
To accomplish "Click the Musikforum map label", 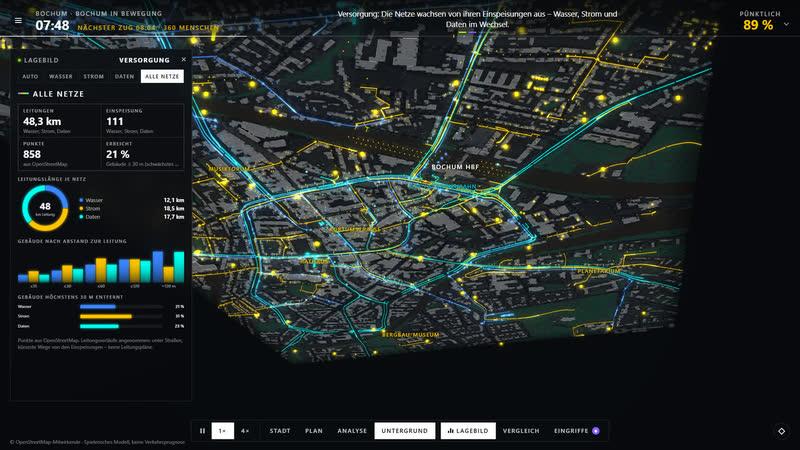I will pyautogui.click(x=229, y=169).
